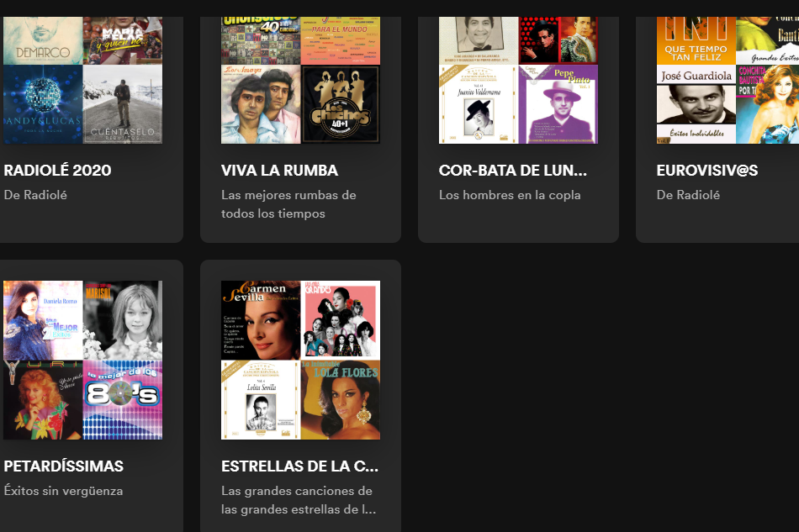The image size is (799, 532).
Task: Click the Carmen Sevilla album cover
Action: (261, 320)
